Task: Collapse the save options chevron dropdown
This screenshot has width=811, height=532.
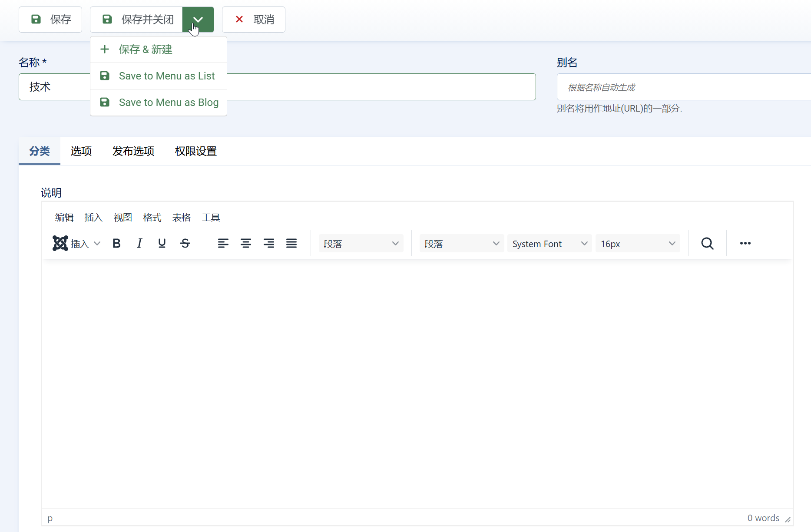Action: [198, 20]
